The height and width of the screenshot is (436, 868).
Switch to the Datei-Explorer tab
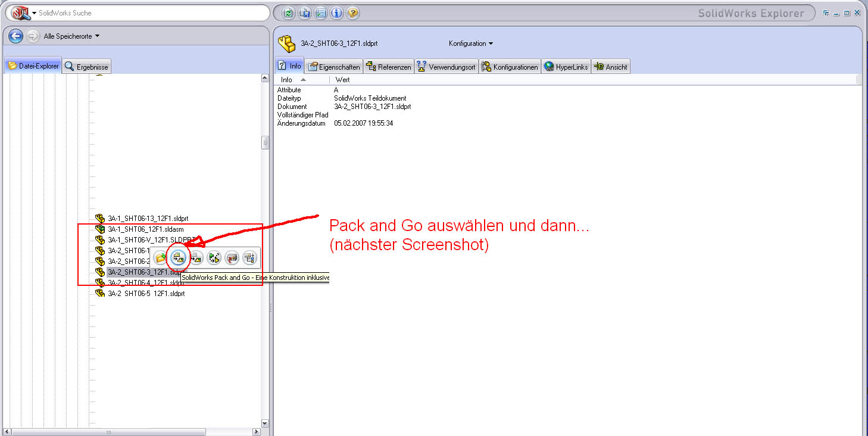34,66
